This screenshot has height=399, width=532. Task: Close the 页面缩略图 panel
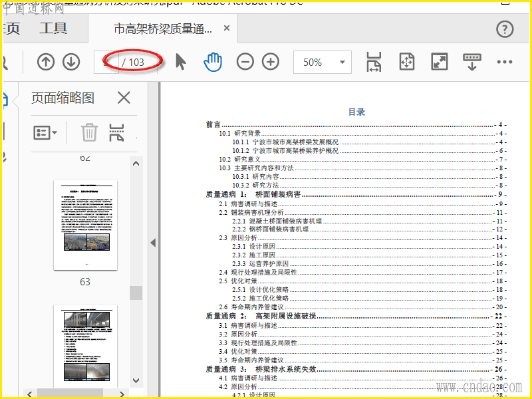point(124,98)
